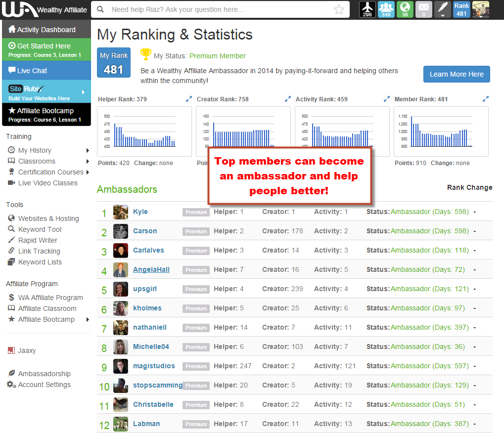The width and height of the screenshot is (504, 433).
Task: Click the Rank Change column header
Action: (x=469, y=187)
